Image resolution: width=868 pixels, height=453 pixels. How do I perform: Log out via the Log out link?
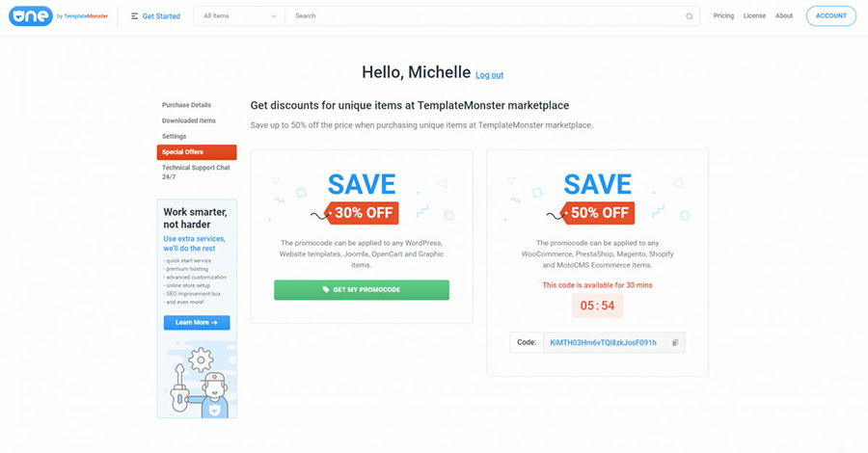(489, 75)
